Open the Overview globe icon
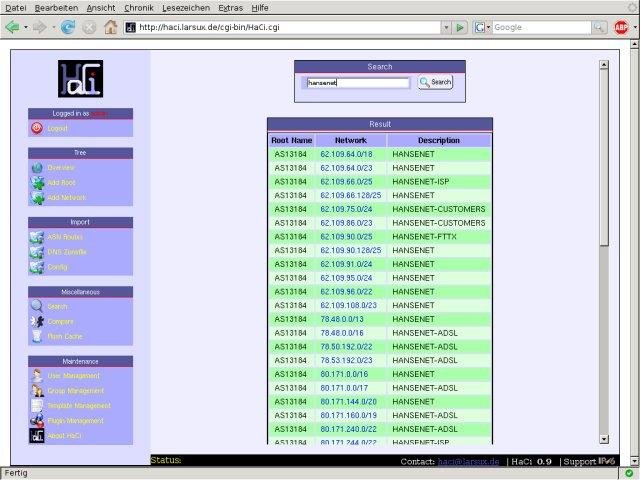 pos(37,168)
